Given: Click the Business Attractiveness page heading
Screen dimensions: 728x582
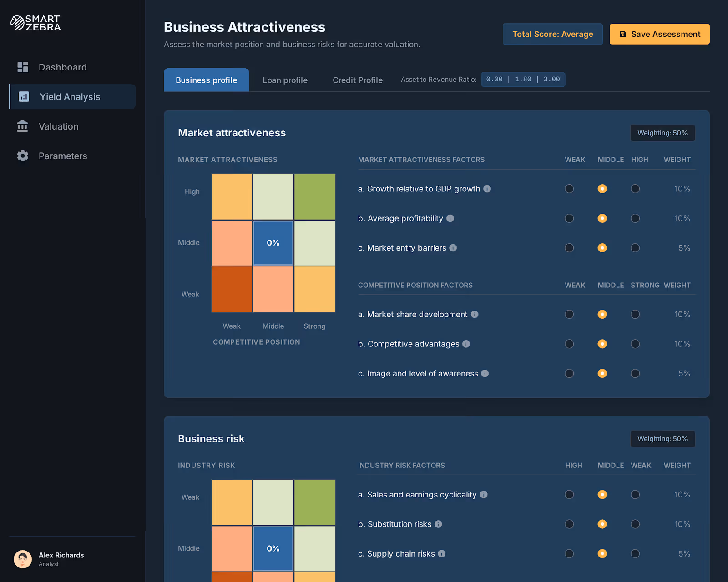Looking at the screenshot, I should pyautogui.click(x=245, y=27).
